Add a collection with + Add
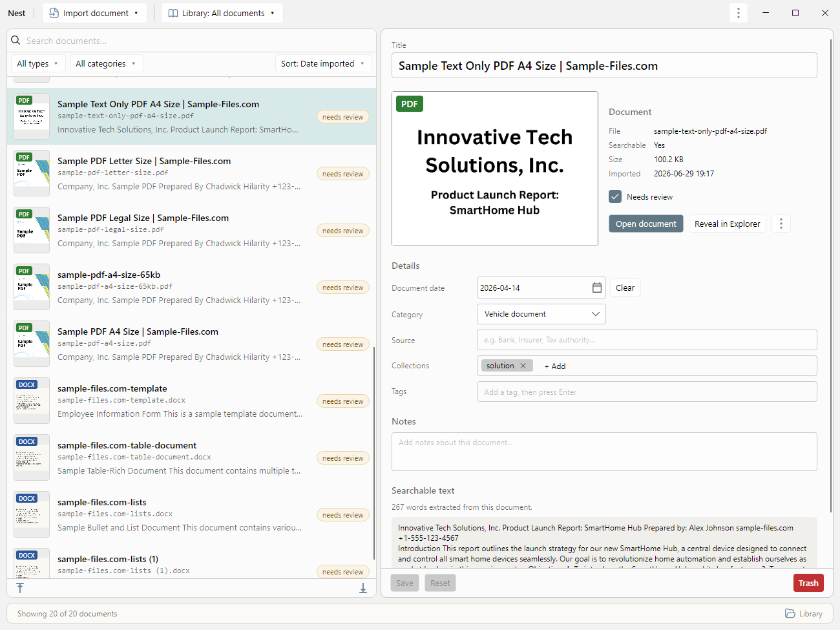Image resolution: width=840 pixels, height=630 pixels. [x=555, y=366]
